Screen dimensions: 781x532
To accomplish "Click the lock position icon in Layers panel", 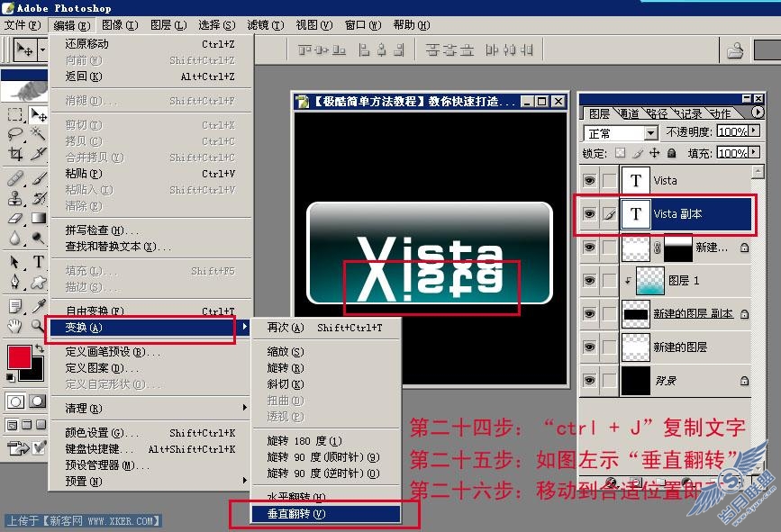I will point(655,153).
